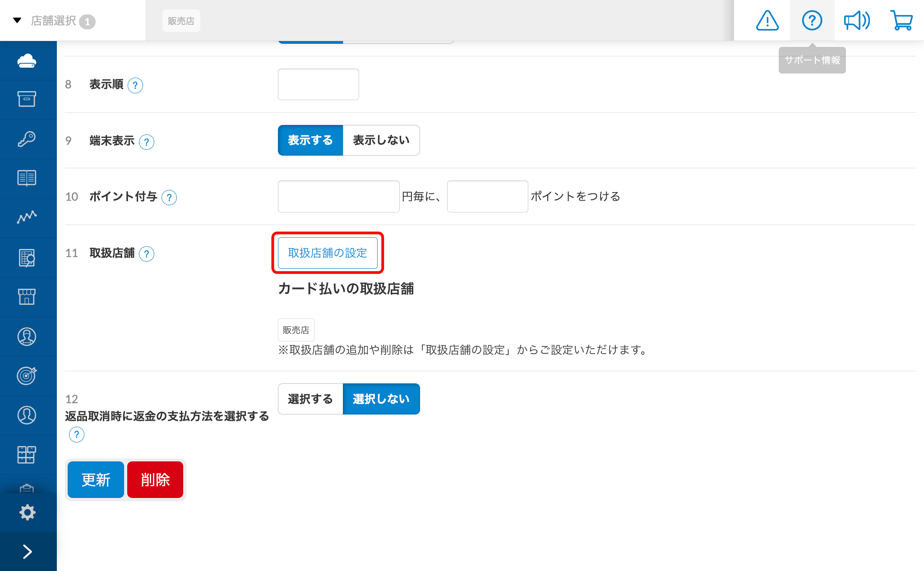
Task: Click the megaphone announcements icon
Action: point(856,21)
